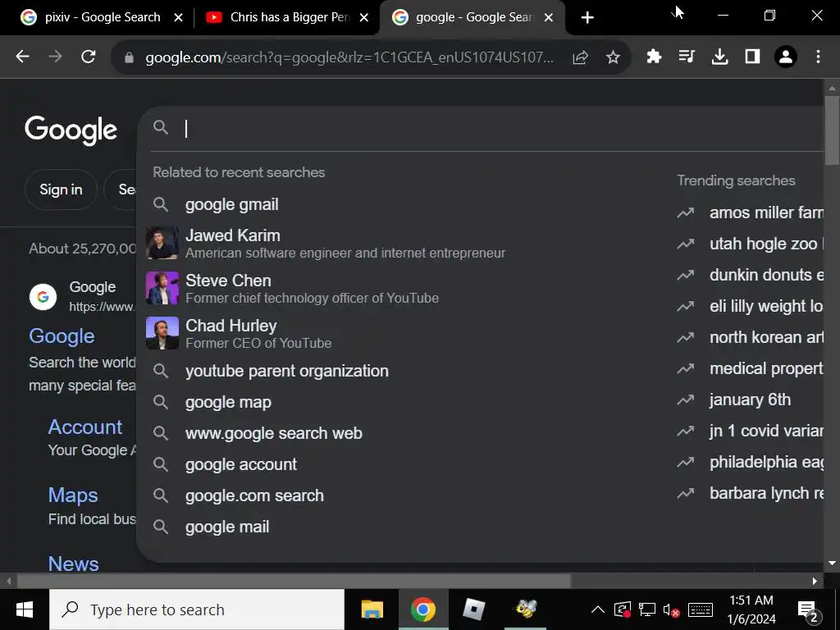
Task: Click the address bar URL
Action: (349, 57)
